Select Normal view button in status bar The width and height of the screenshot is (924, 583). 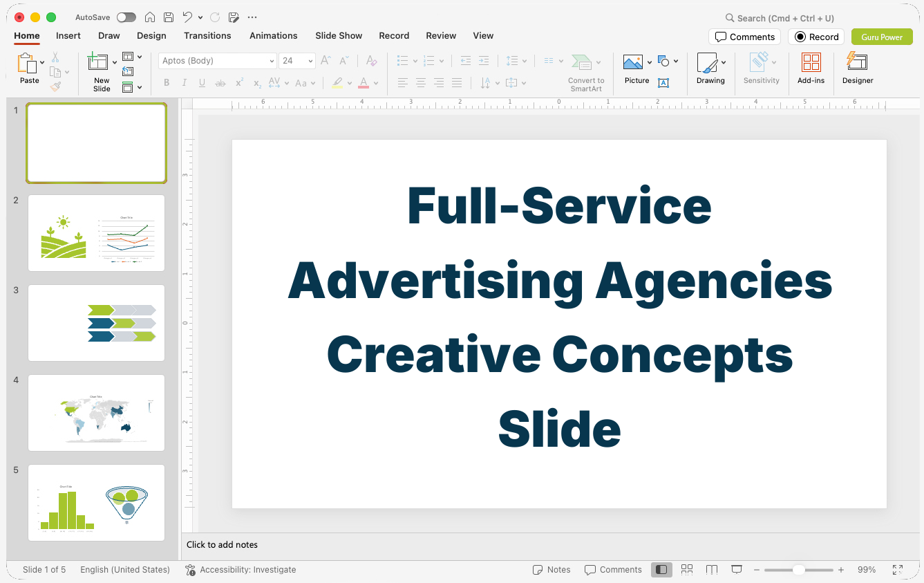point(661,570)
